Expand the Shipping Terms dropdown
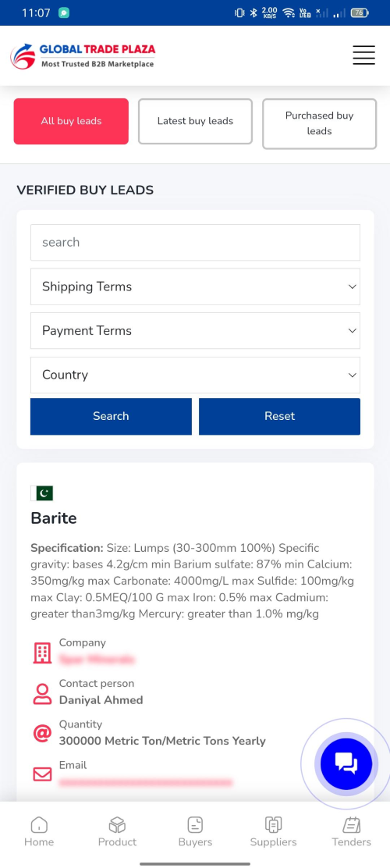Screen dimensions: 390x868 point(195,286)
